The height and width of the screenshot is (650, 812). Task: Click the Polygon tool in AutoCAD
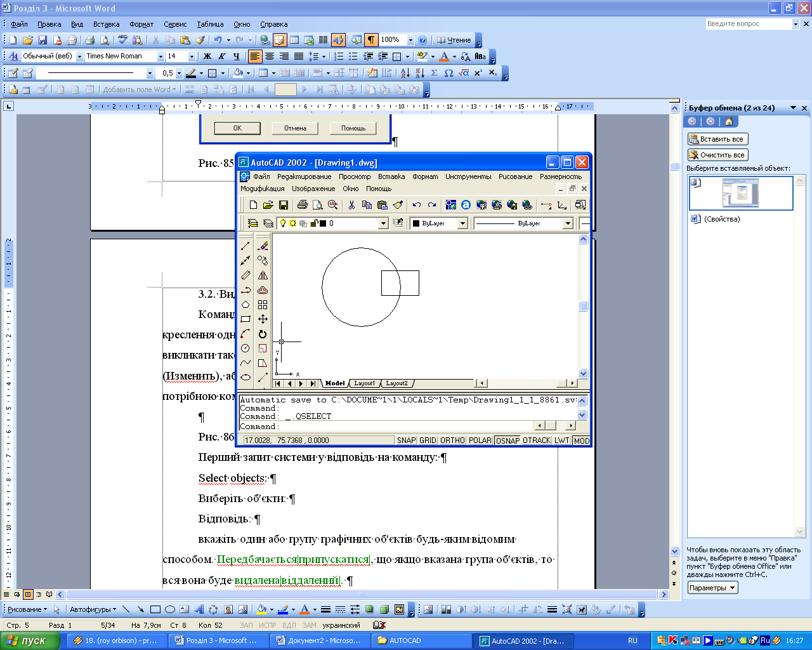click(x=246, y=305)
